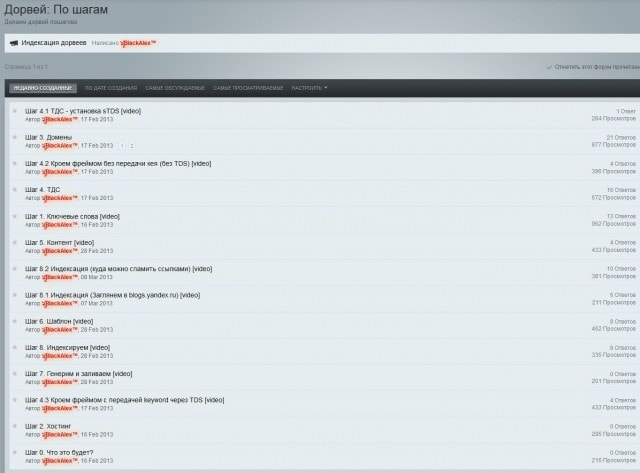The image size is (640, 473).
Task: Click star icon beside 'Шаг 4.2 Кроем фреймом' topic
Action: (x=15, y=163)
